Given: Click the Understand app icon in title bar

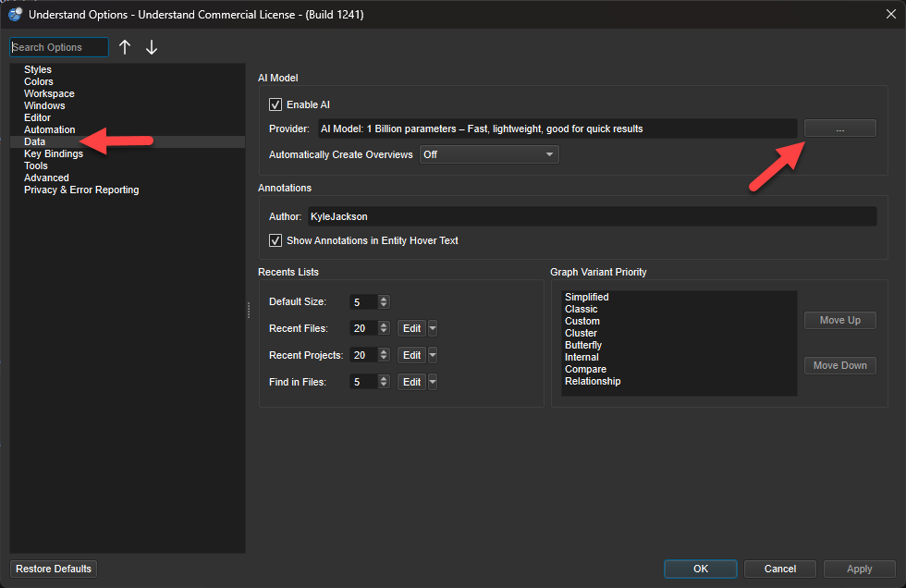Looking at the screenshot, I should [16, 15].
